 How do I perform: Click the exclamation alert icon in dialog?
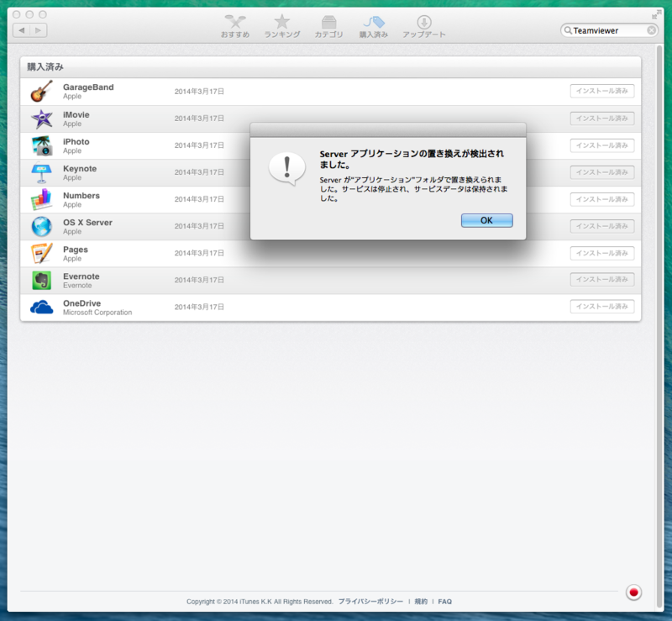click(286, 169)
